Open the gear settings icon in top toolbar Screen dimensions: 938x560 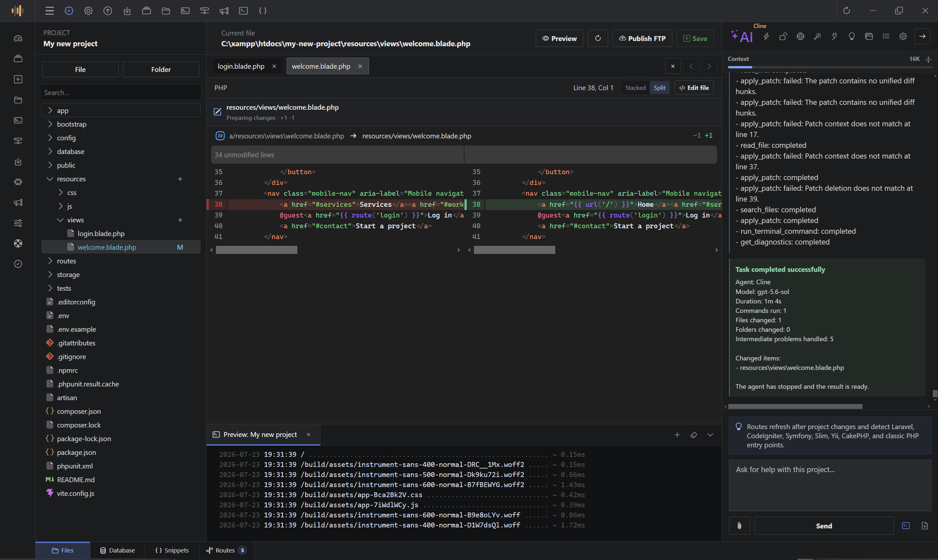tap(88, 10)
